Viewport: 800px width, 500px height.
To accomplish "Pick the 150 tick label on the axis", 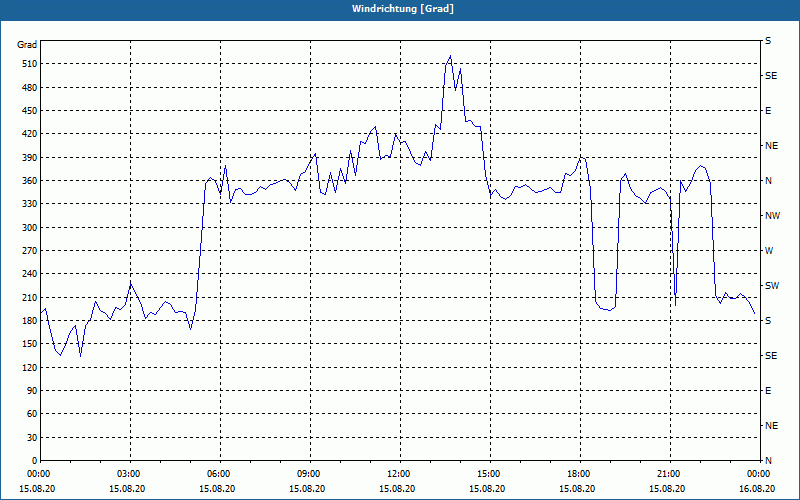I will [30, 344].
